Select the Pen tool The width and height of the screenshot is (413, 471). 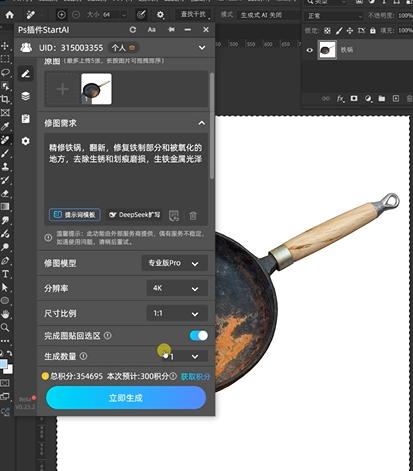pos(5,261)
